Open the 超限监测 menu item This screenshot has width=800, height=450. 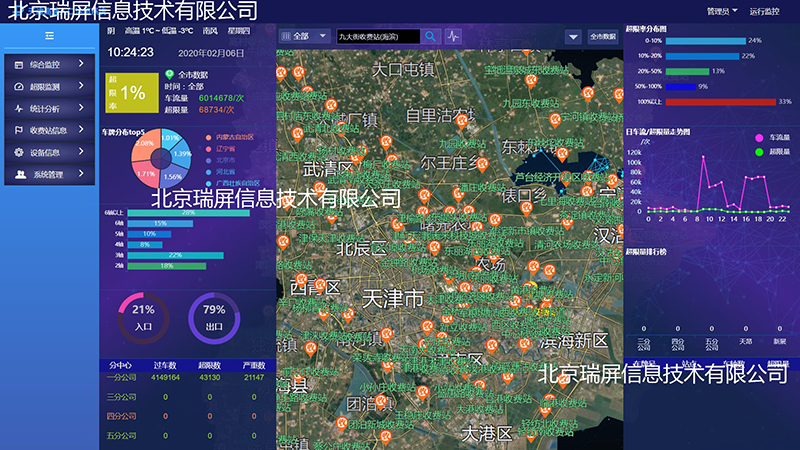49,86
